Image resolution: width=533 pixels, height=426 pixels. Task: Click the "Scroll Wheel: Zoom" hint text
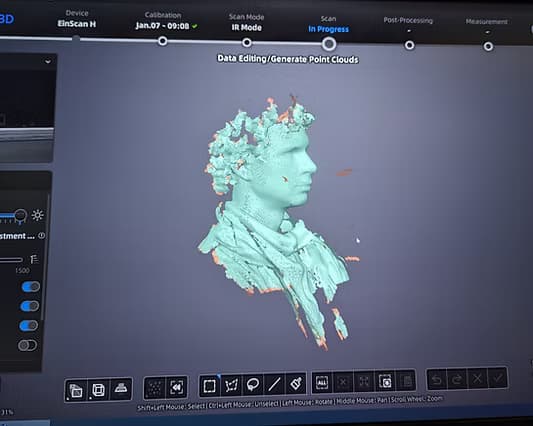pos(417,398)
